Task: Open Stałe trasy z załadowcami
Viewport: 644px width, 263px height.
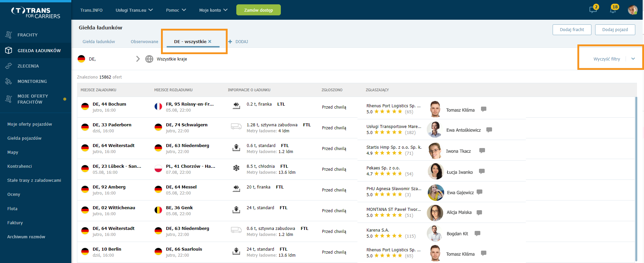Action: [x=34, y=180]
